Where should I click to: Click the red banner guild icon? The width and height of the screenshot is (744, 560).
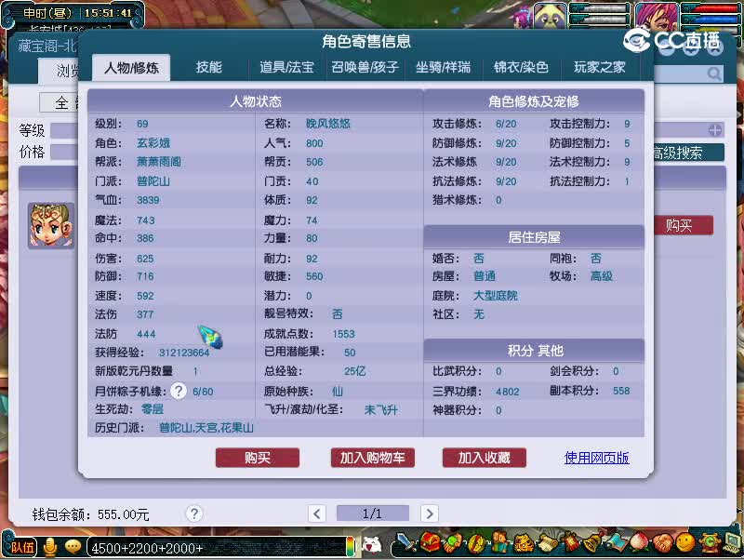pos(570,541)
